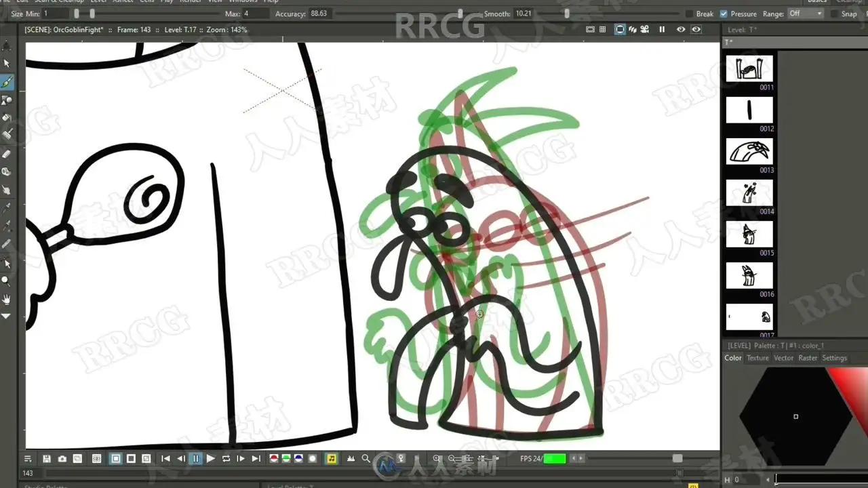Open the Raster tab

(x=808, y=358)
